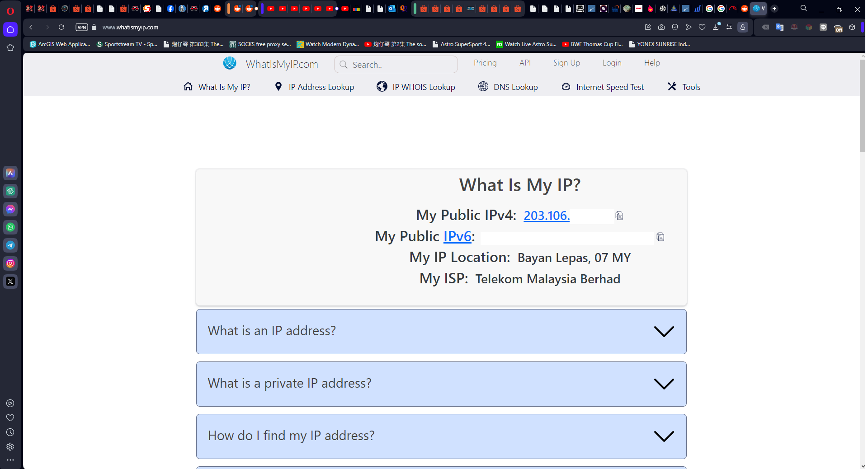Open the downloads icon

point(716,27)
